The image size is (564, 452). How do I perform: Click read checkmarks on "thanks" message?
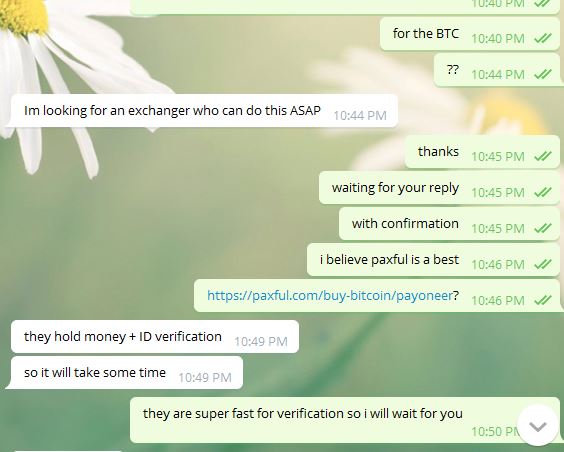(x=543, y=156)
